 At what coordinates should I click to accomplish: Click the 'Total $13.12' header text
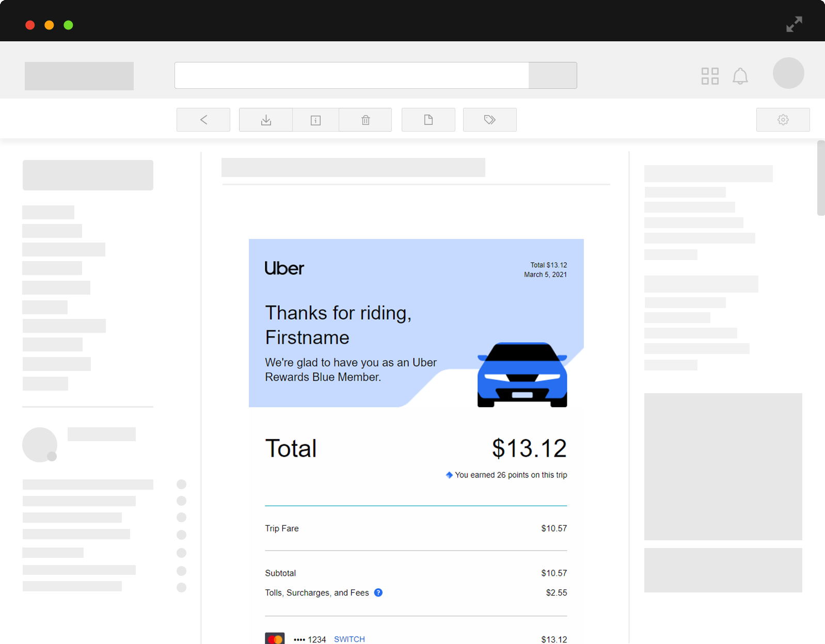[x=548, y=265]
